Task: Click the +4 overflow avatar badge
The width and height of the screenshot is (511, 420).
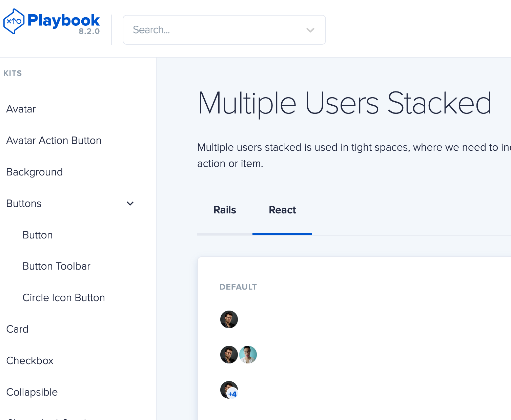Action: (232, 394)
